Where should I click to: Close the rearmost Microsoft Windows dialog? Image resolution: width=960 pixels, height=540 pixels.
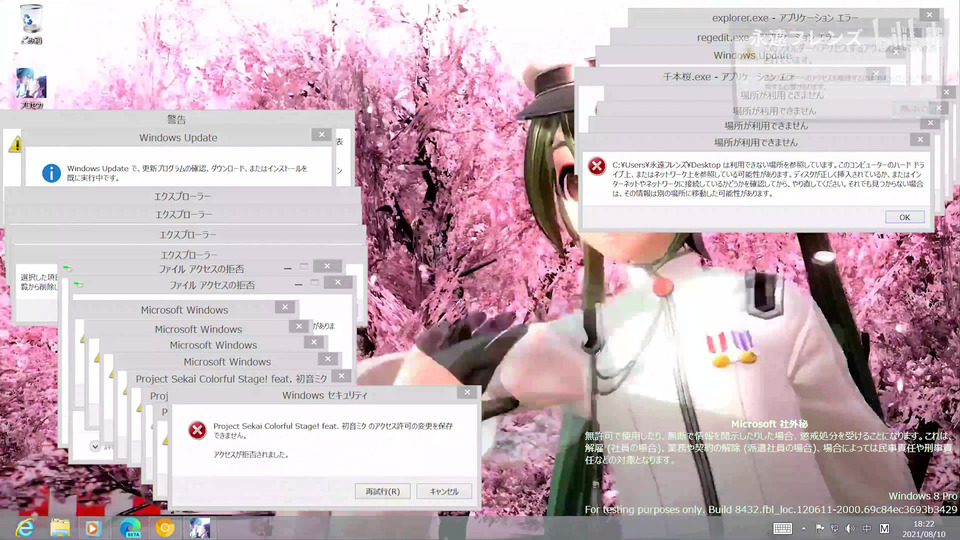285,307
